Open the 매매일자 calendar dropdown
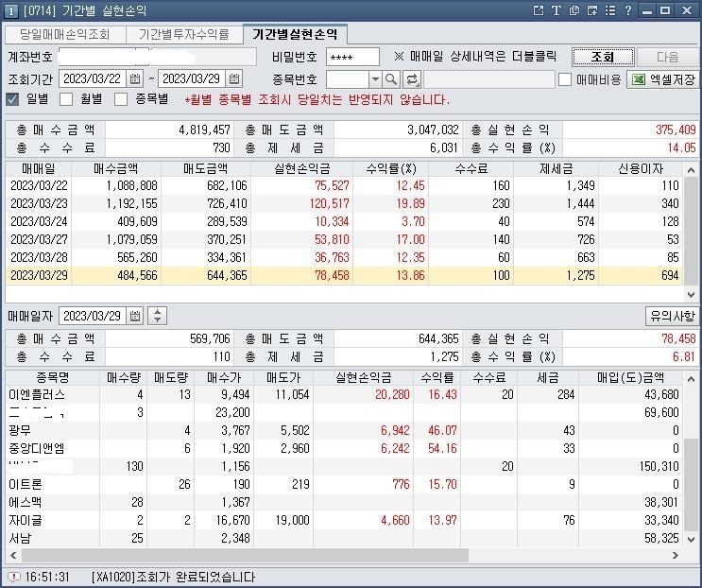The image size is (702, 588). (135, 316)
